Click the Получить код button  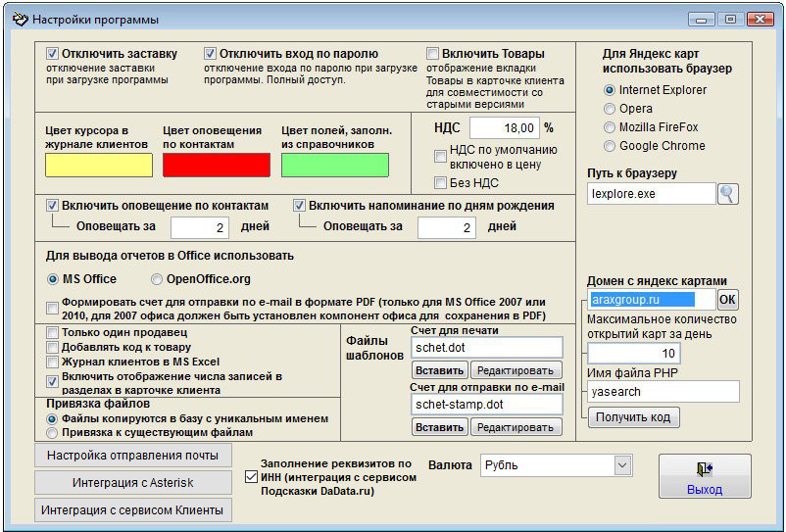(633, 417)
